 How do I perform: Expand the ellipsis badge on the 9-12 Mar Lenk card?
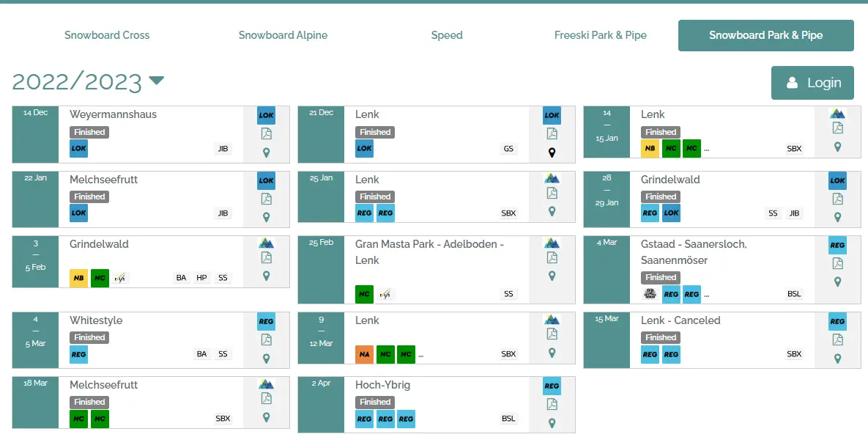coord(423,354)
